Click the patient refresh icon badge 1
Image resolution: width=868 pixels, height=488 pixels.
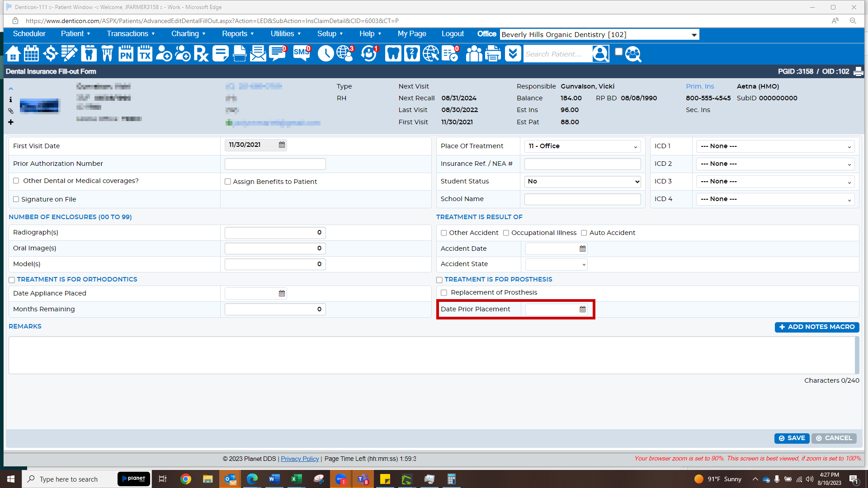[x=369, y=54]
